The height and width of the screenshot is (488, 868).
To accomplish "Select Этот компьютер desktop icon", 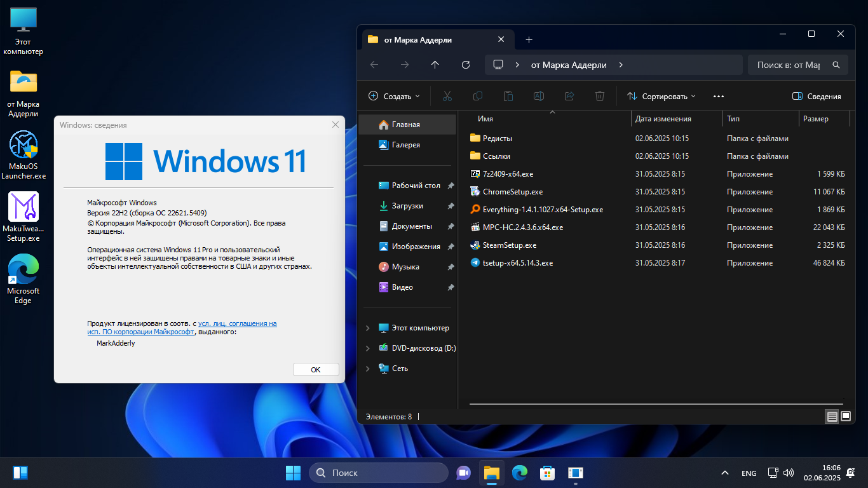I will tap(24, 30).
